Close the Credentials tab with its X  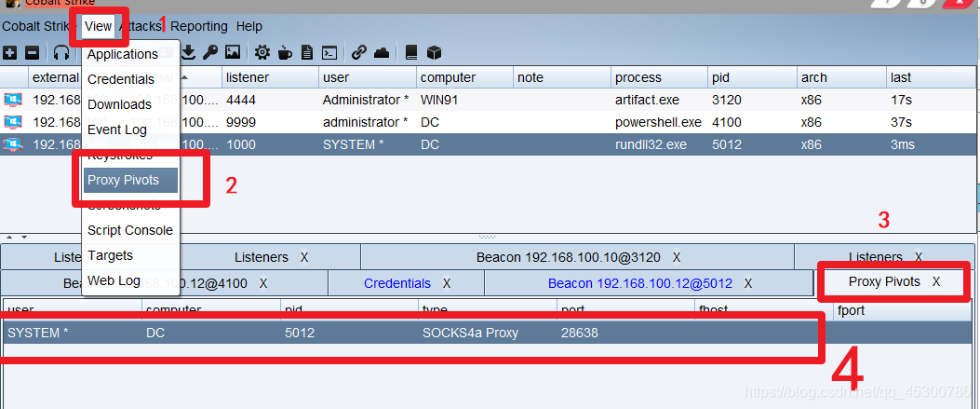pyautogui.click(x=446, y=283)
